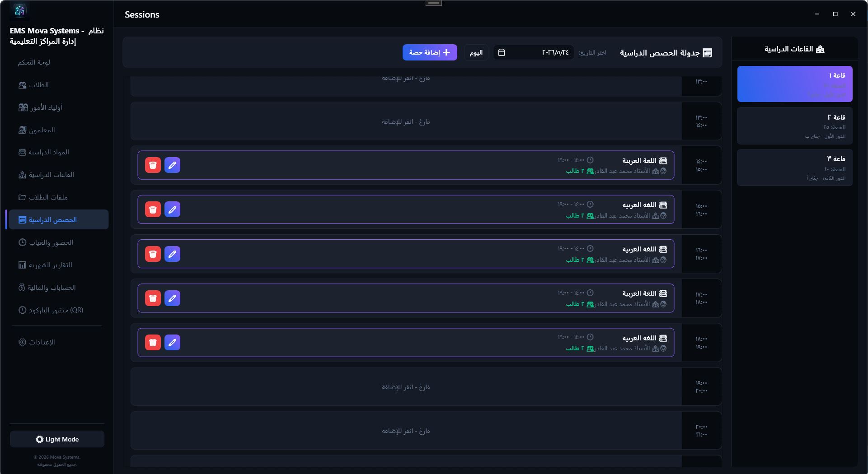Click the gear icon next to الإعدادات
The image size is (868, 474).
[x=22, y=342]
